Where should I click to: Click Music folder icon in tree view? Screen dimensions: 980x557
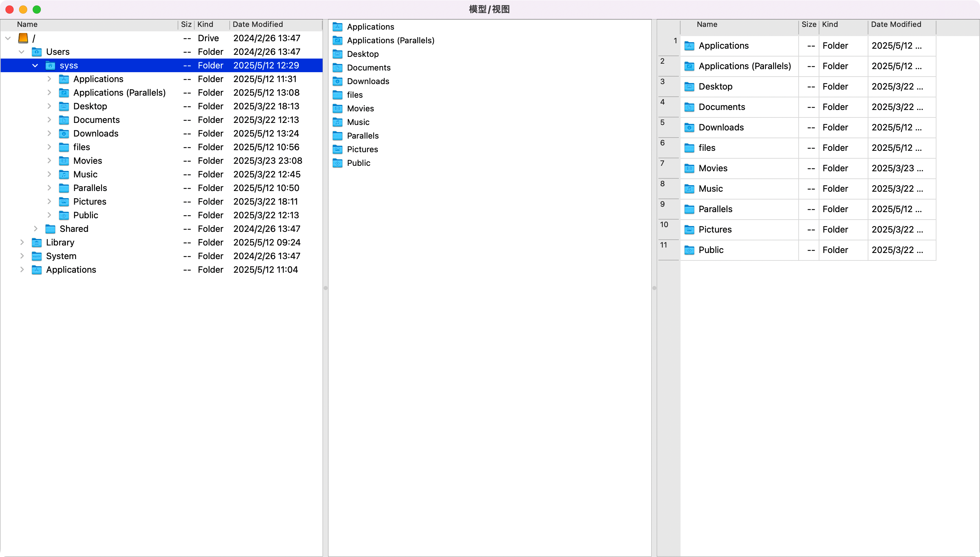(64, 174)
